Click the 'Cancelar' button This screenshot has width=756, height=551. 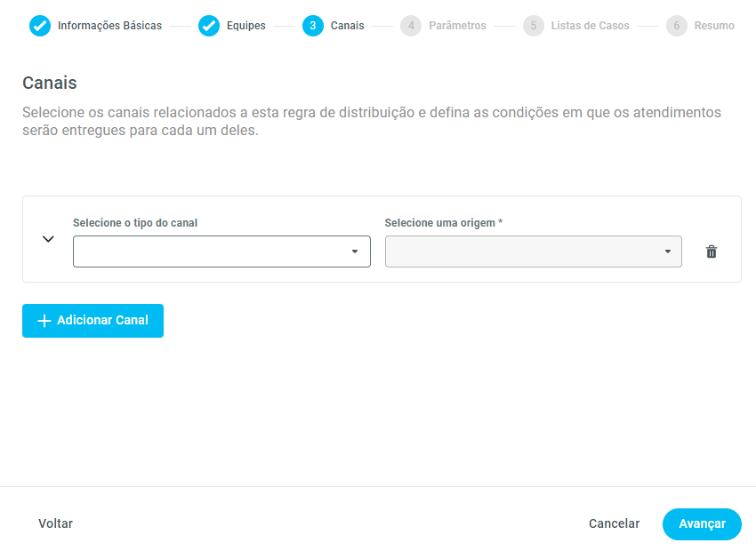[x=614, y=523]
